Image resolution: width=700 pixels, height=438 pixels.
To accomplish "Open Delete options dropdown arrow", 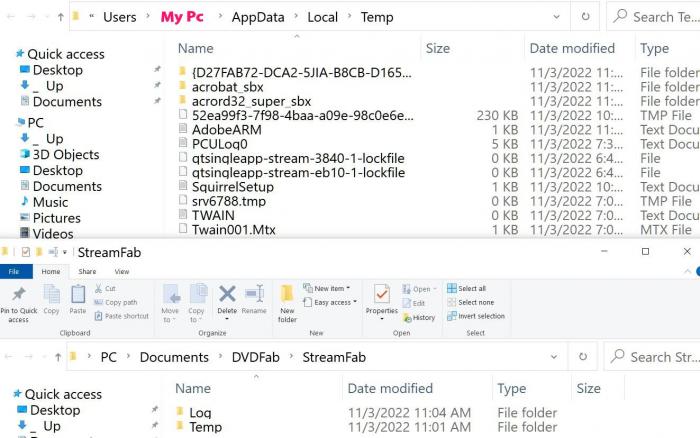I will point(227,319).
